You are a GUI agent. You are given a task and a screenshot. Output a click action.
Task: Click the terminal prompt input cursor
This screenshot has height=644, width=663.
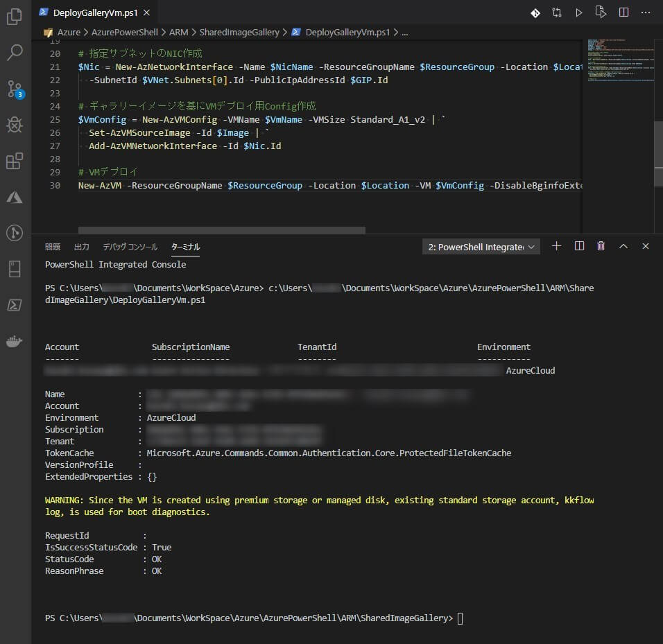pos(460,618)
